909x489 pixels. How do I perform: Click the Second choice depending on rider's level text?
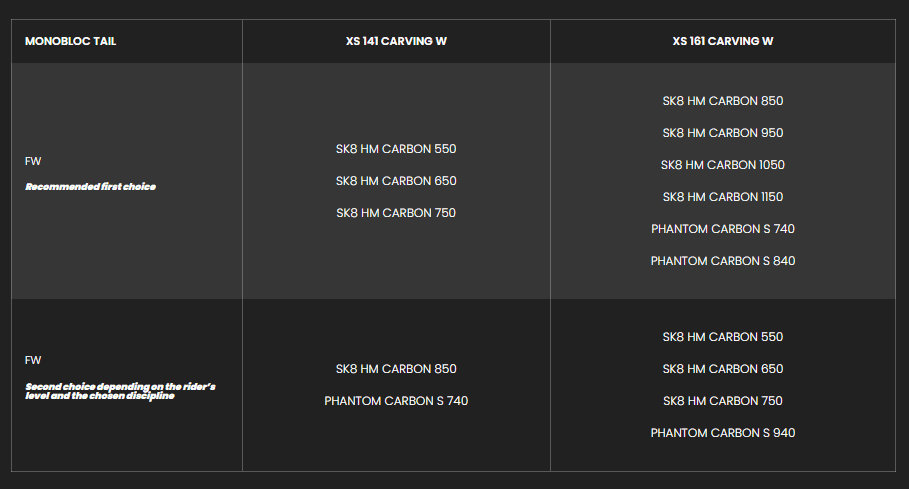[x=120, y=391]
